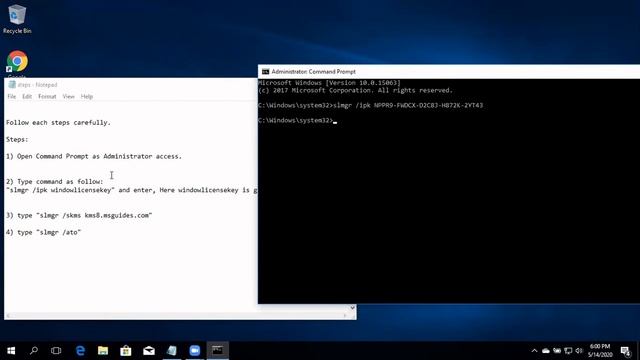640x360 pixels.
Task: Open the Action Center notifications icon
Action: 626,351
